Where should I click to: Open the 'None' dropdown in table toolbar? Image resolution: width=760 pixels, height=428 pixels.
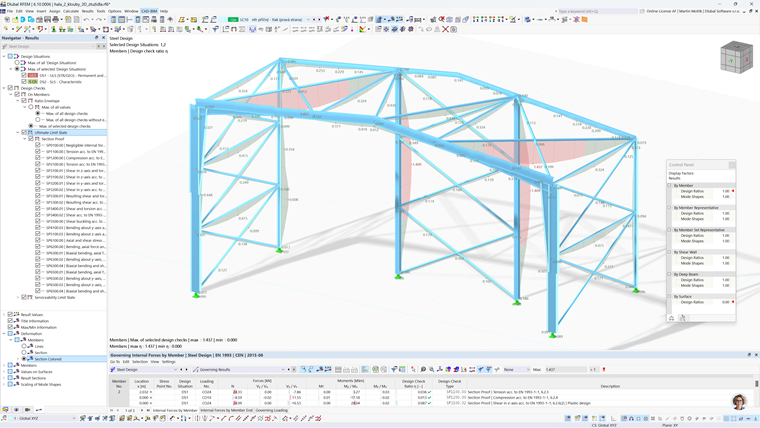pyautogui.click(x=516, y=369)
